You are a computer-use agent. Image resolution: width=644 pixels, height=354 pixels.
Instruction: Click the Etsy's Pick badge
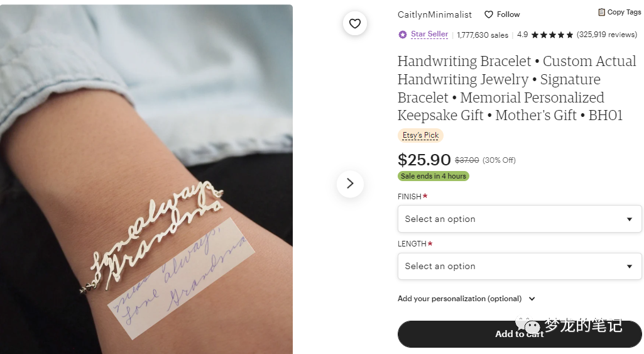[420, 135]
